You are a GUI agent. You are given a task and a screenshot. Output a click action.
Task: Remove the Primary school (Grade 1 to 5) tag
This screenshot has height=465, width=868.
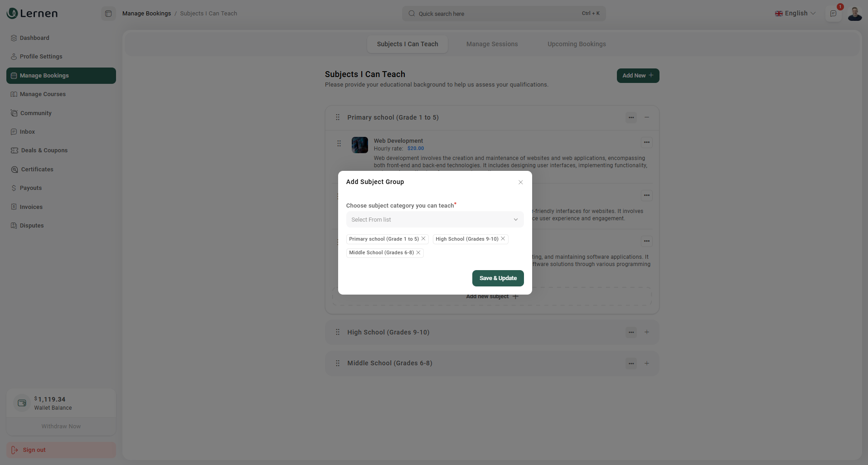[423, 239]
